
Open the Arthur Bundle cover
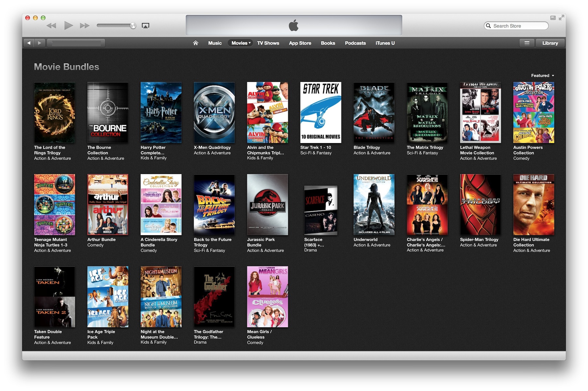pos(108,205)
